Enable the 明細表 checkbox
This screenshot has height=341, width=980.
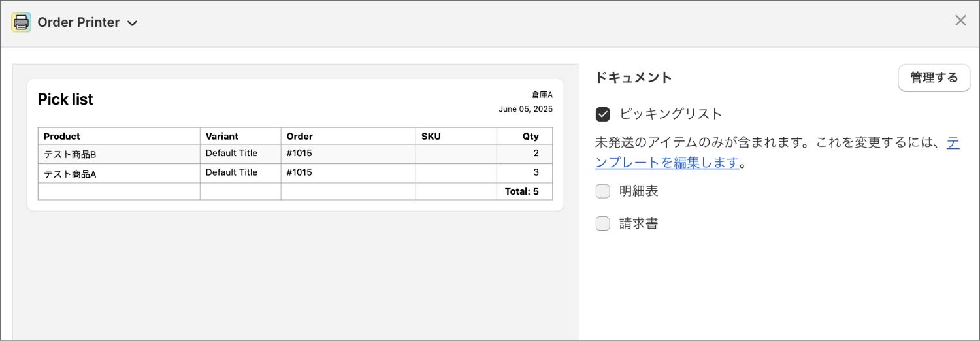pyautogui.click(x=603, y=191)
